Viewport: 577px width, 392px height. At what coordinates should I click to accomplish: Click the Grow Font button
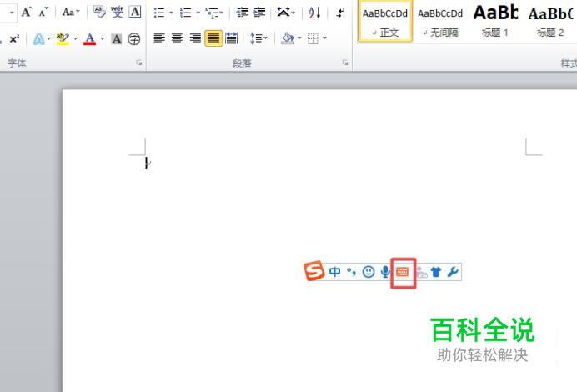27,13
